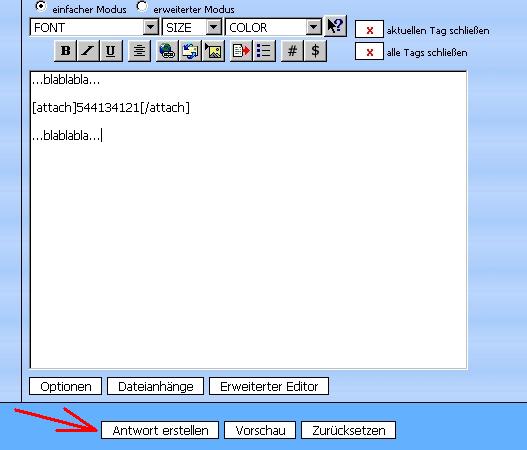The height and width of the screenshot is (450, 527).
Task: Center-align text icon
Action: click(x=139, y=51)
